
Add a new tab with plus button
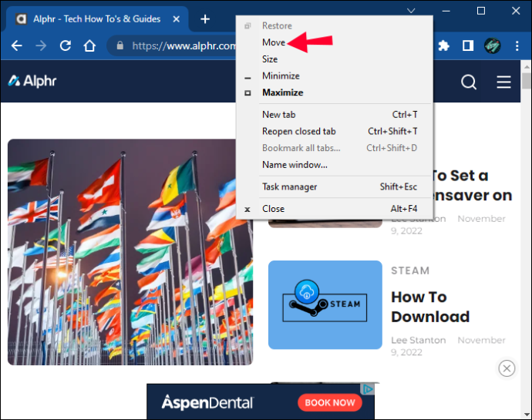205,19
